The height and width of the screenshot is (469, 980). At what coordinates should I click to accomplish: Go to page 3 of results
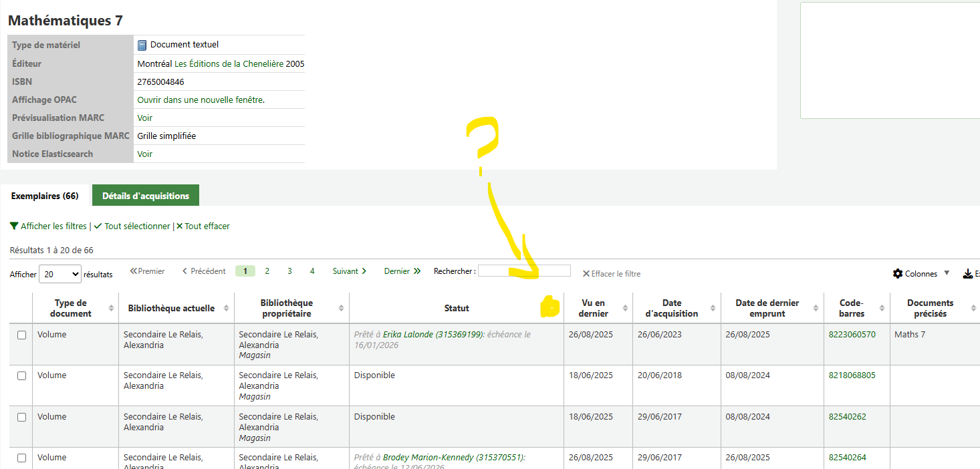click(x=289, y=271)
